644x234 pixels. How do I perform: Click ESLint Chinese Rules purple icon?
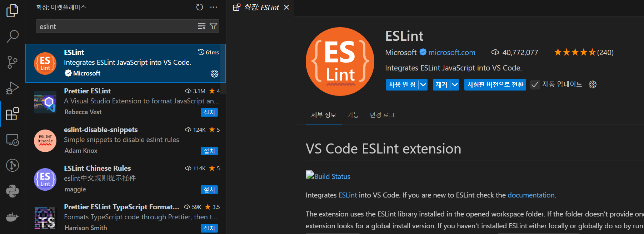[x=45, y=179]
